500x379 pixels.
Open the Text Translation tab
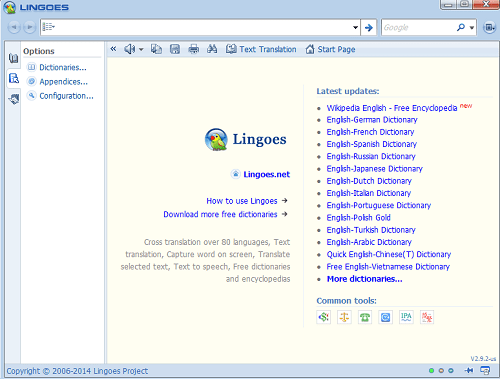tap(261, 49)
